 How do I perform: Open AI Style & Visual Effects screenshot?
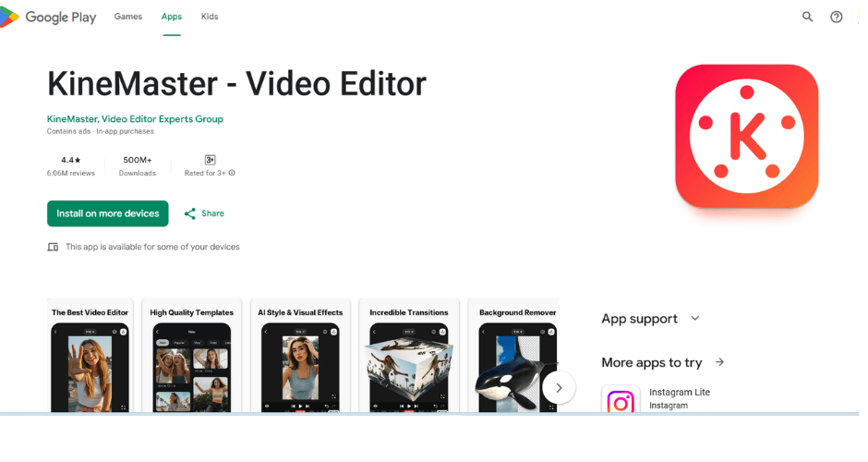pos(300,356)
